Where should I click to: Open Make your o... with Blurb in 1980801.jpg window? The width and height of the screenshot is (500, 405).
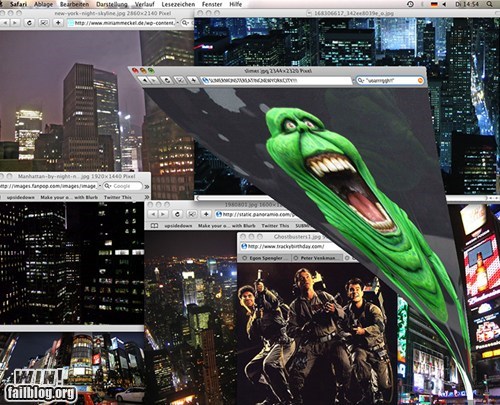[x=227, y=226]
